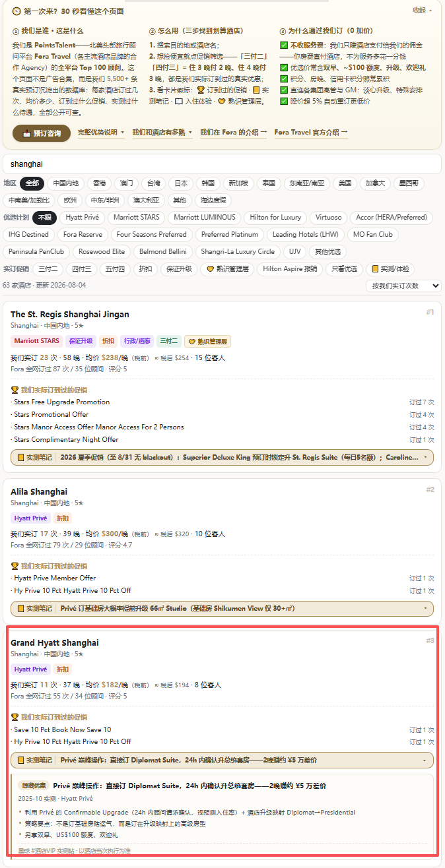Select the Virtuoso program filter
Viewport: 445px width, 868px height.
click(329, 217)
